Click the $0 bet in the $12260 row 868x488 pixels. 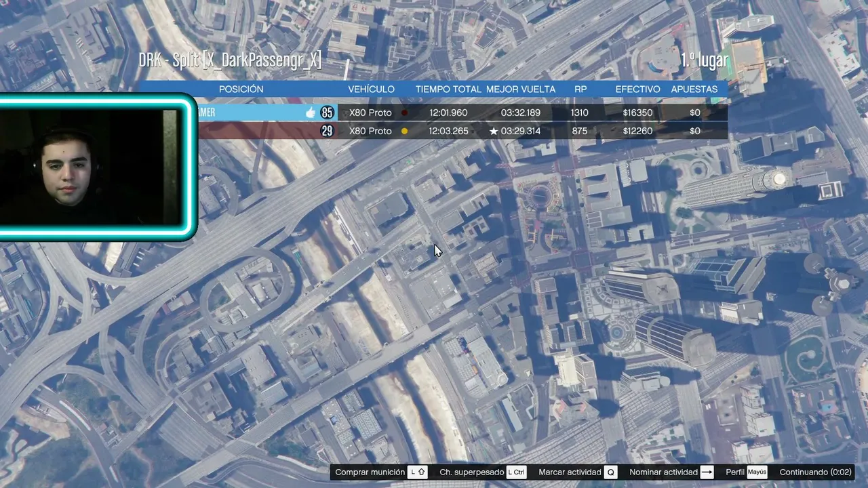pos(695,131)
